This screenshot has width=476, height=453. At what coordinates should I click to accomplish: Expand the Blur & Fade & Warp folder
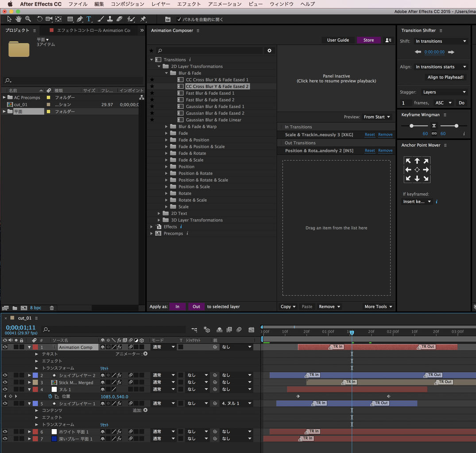coord(166,127)
